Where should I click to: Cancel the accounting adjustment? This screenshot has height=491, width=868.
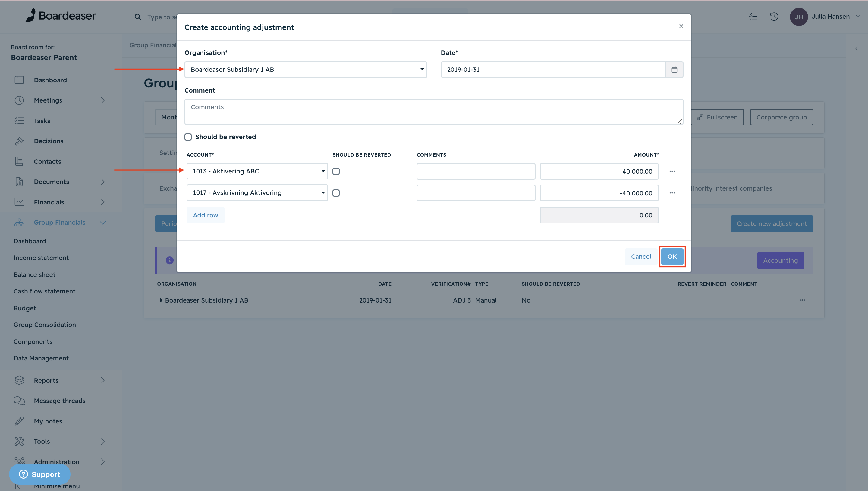(641, 257)
